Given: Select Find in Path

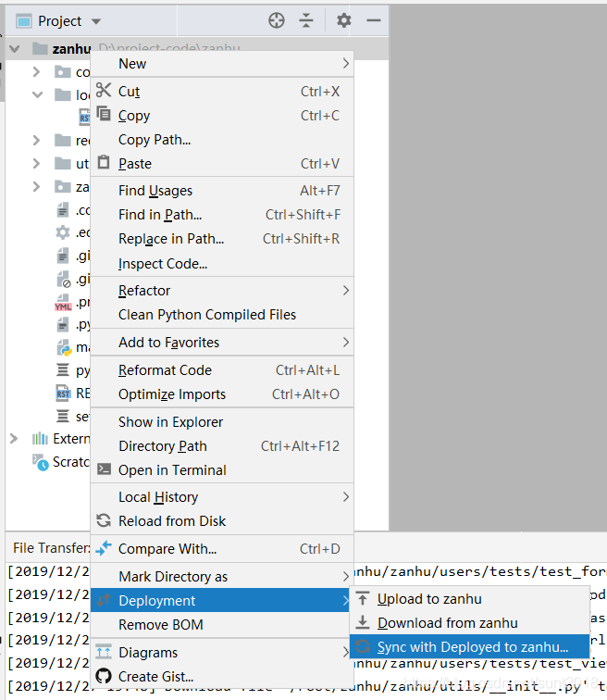Looking at the screenshot, I should click(222, 215).
